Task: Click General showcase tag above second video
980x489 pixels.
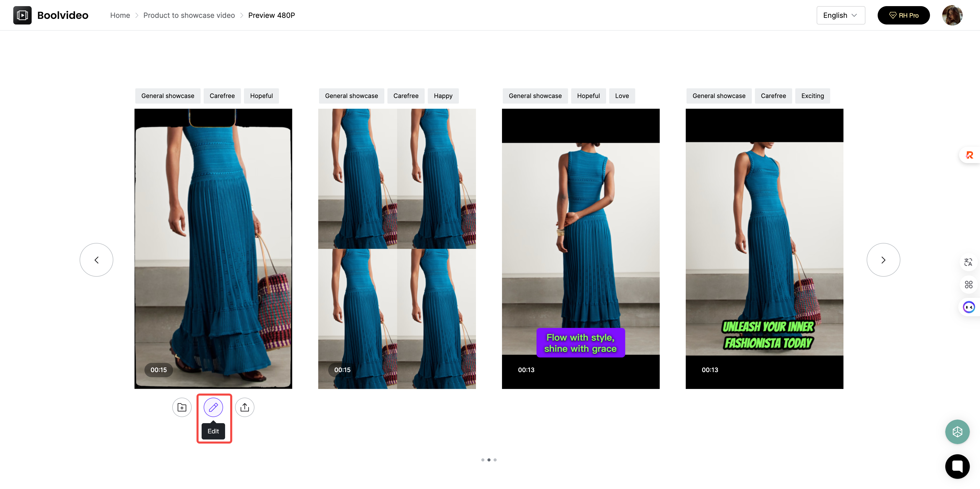Action: coord(351,96)
